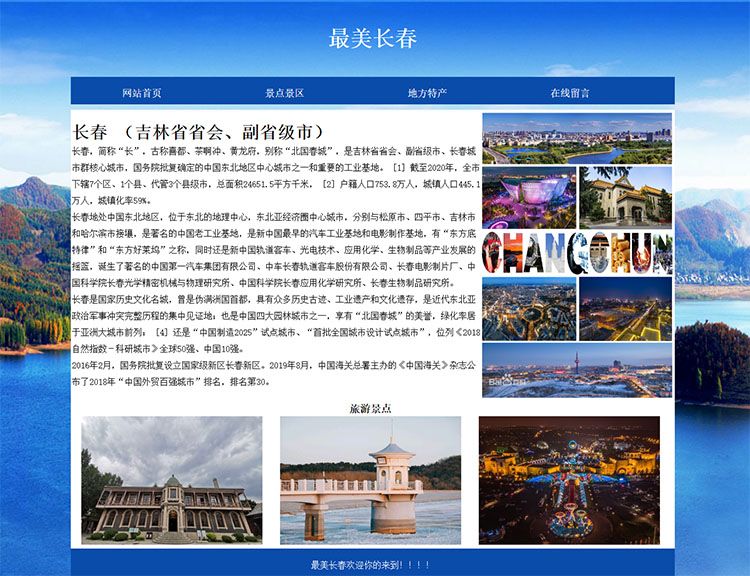Image resolution: width=750 pixels, height=576 pixels.
Task: Click the city panorama photo atop the collage
Action: [x=577, y=138]
